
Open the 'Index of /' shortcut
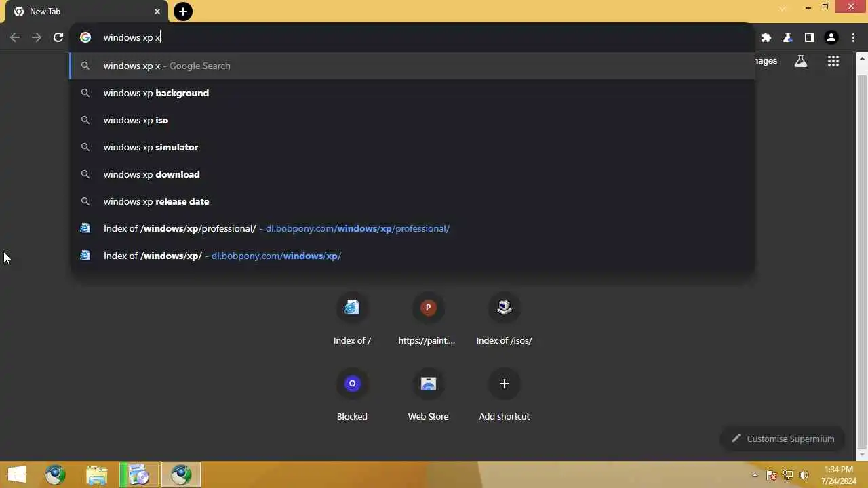coord(352,319)
